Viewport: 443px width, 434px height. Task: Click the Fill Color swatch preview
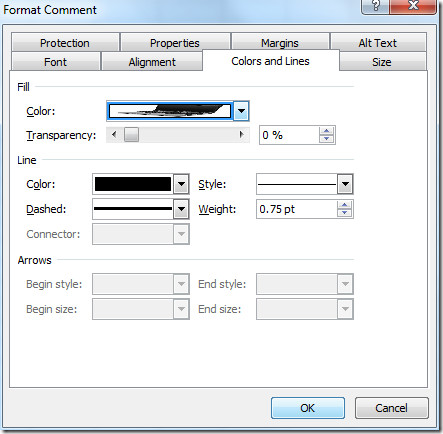(170, 111)
